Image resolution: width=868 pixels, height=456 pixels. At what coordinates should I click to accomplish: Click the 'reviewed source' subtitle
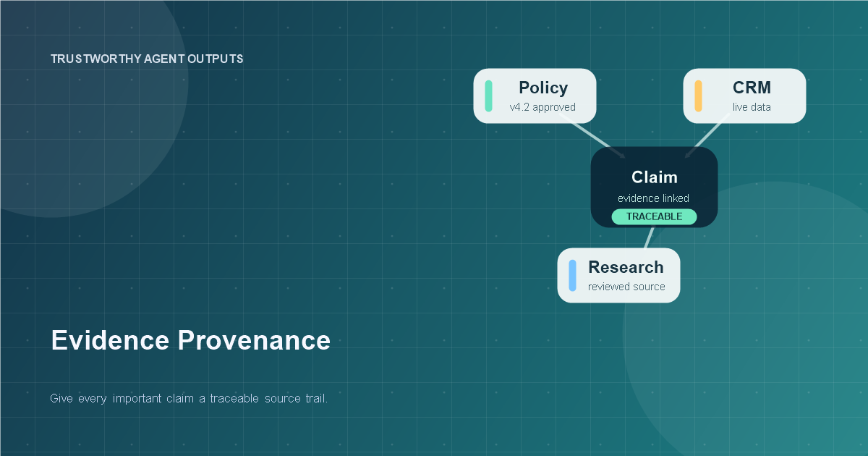click(626, 287)
